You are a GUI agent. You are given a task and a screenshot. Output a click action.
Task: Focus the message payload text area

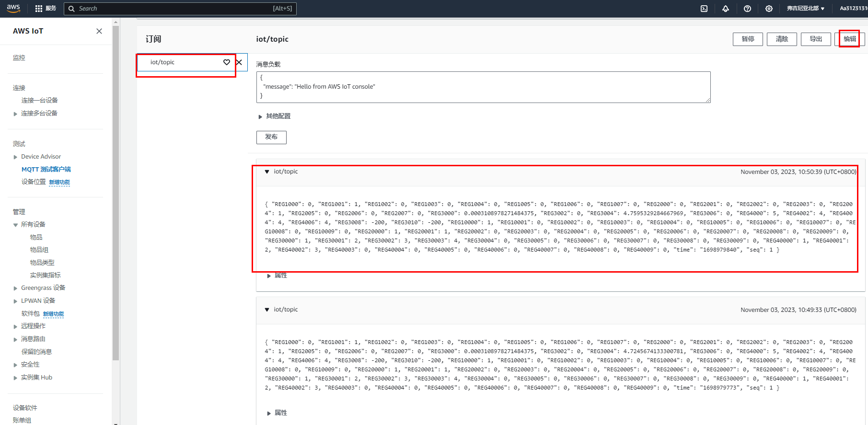[x=483, y=87]
